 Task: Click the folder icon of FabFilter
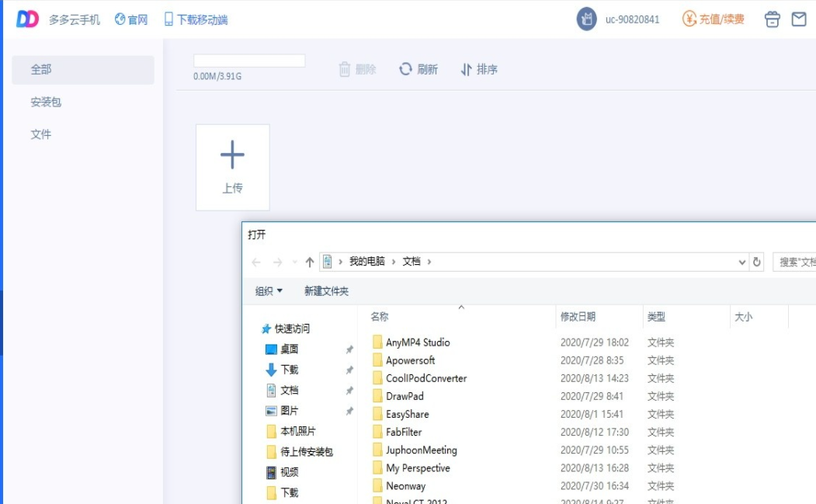click(377, 432)
